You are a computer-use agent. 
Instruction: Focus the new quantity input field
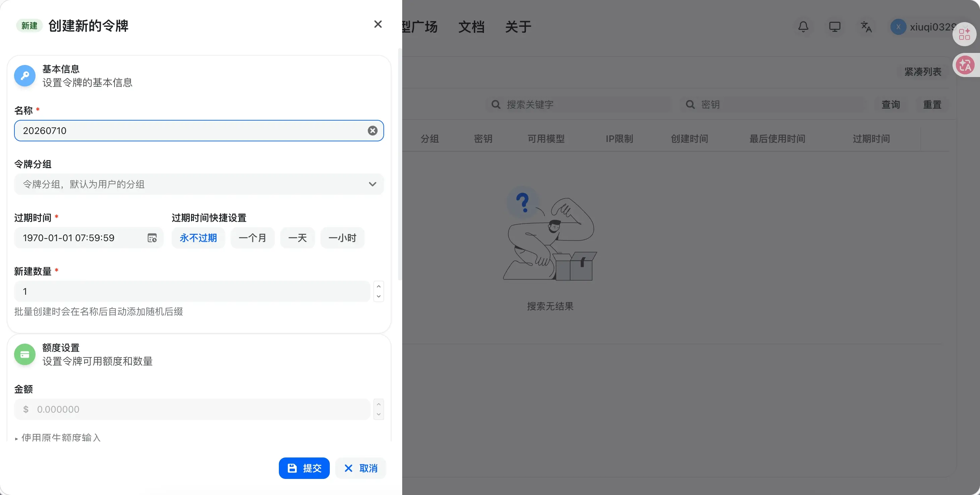coord(192,291)
